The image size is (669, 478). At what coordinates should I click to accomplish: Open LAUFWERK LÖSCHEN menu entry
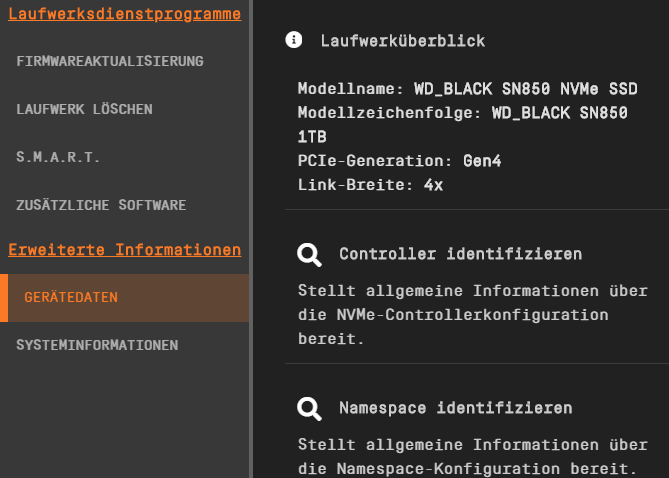click(x=84, y=109)
